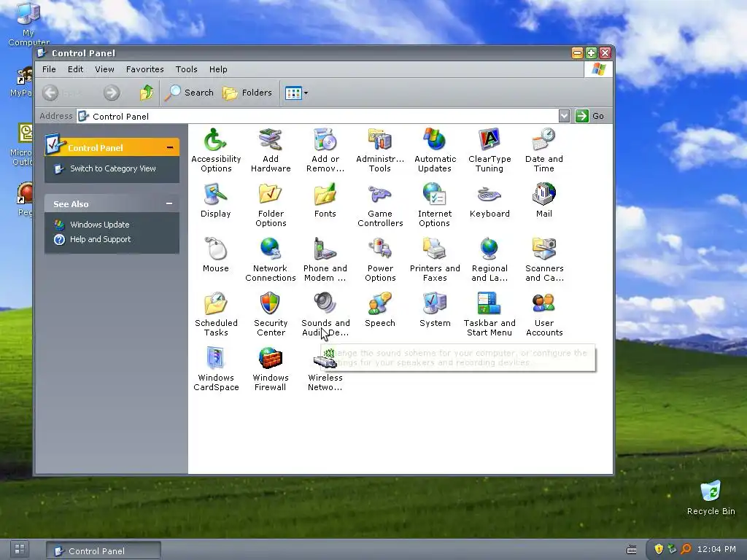Collapse the See Also section
The width and height of the screenshot is (747, 560).
[169, 203]
